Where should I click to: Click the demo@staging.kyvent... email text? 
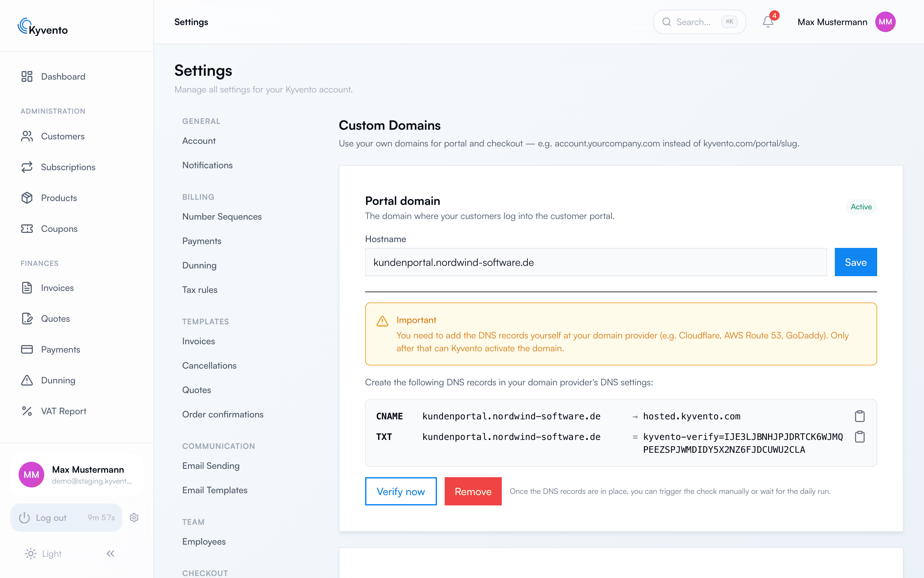[92, 481]
